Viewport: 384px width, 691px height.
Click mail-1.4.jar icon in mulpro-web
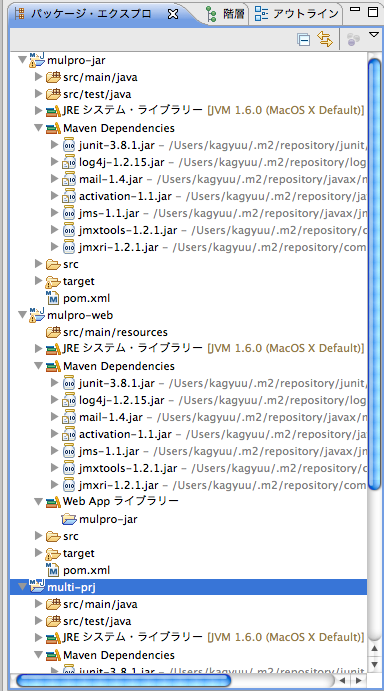click(69, 417)
